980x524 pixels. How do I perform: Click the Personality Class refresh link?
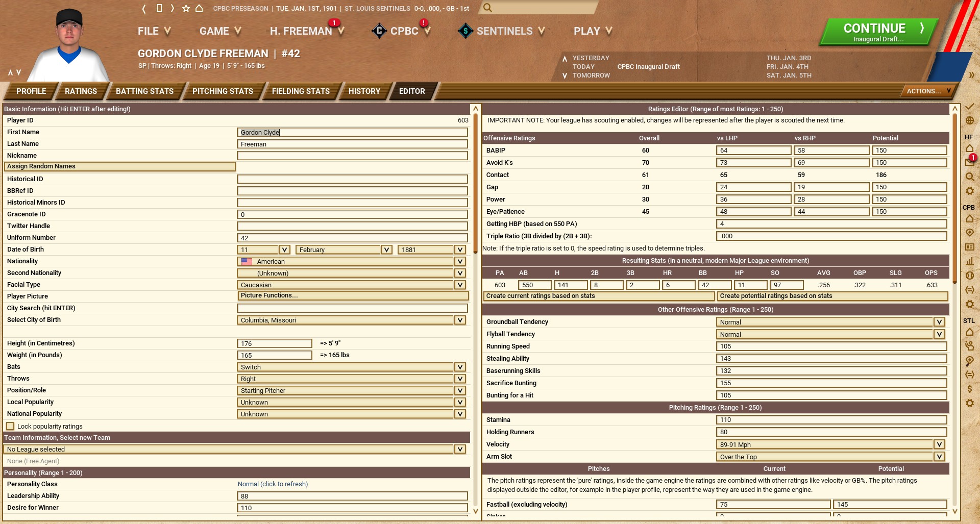point(273,484)
